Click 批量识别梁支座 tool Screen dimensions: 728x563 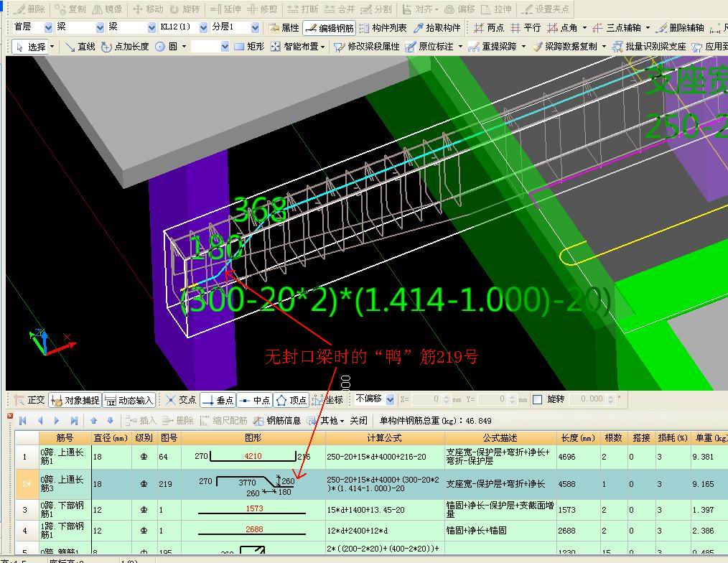pyautogui.click(x=649, y=47)
